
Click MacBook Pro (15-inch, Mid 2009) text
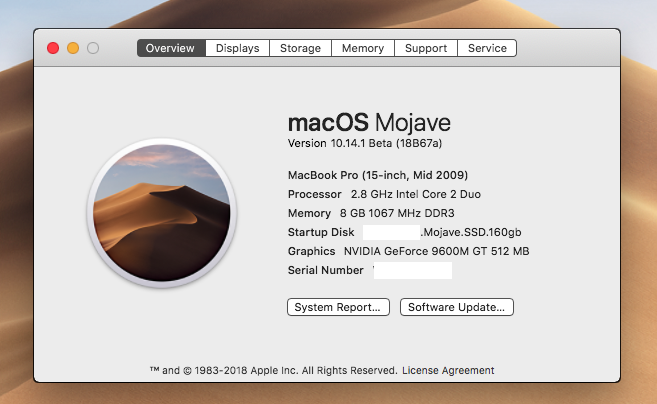coord(378,175)
